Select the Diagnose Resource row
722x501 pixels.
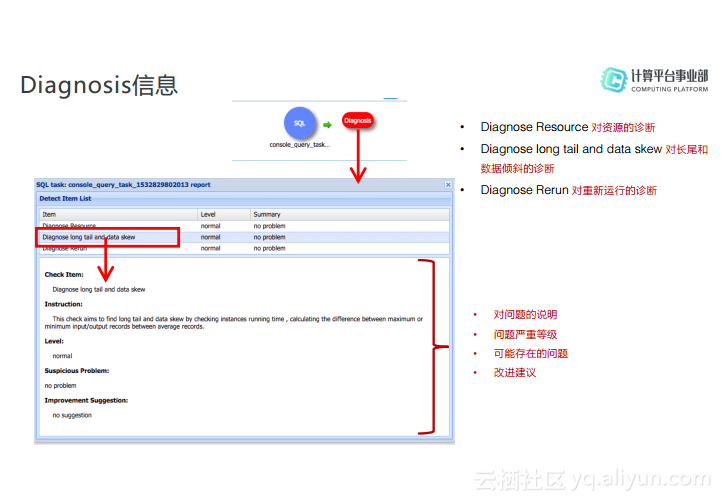(x=245, y=226)
